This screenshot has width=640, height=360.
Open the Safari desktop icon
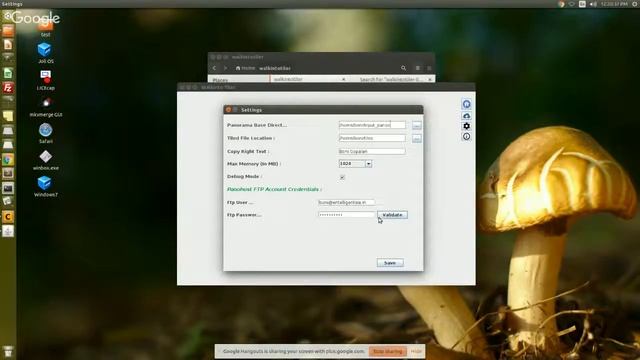click(x=45, y=133)
